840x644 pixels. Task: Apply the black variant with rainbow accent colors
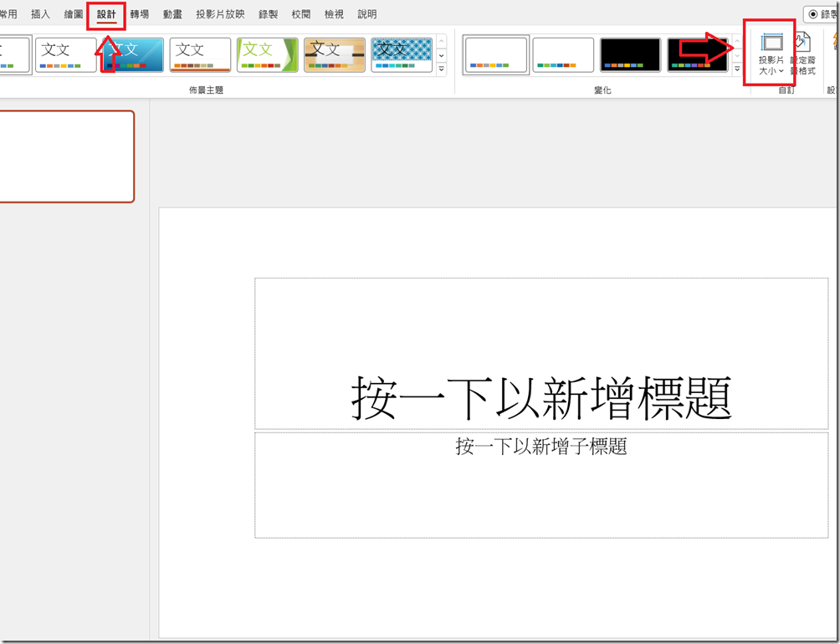pos(697,54)
